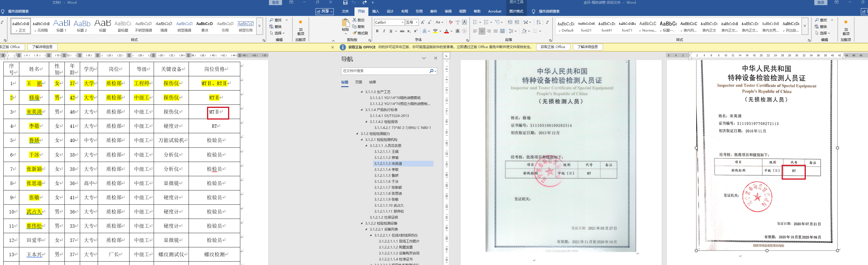
Task: Open the 插入 (Insert) ribbon tab
Action: [375, 11]
